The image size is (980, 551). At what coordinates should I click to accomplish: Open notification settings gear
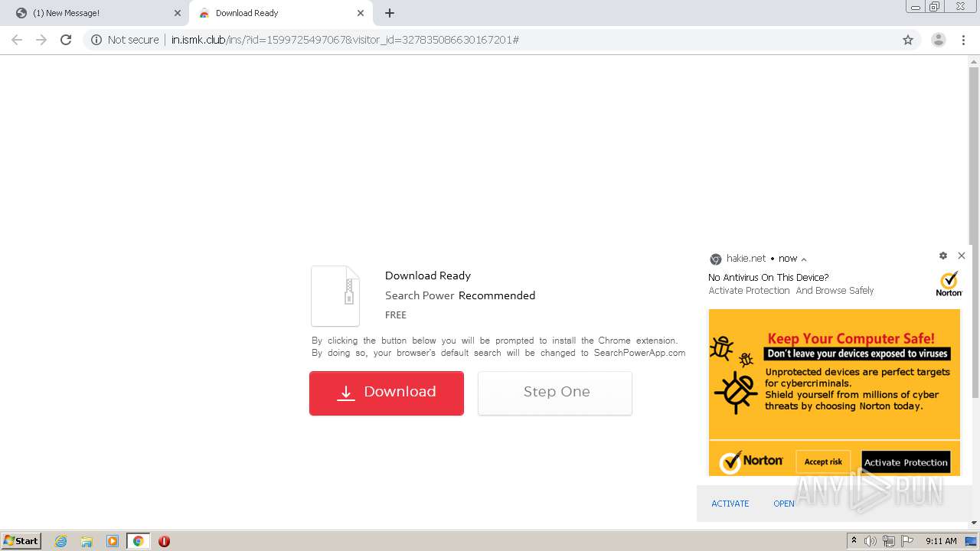943,256
